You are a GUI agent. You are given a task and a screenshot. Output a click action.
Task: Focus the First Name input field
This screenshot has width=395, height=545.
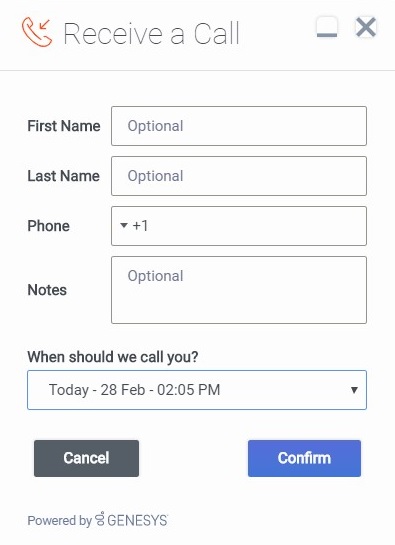coord(239,126)
